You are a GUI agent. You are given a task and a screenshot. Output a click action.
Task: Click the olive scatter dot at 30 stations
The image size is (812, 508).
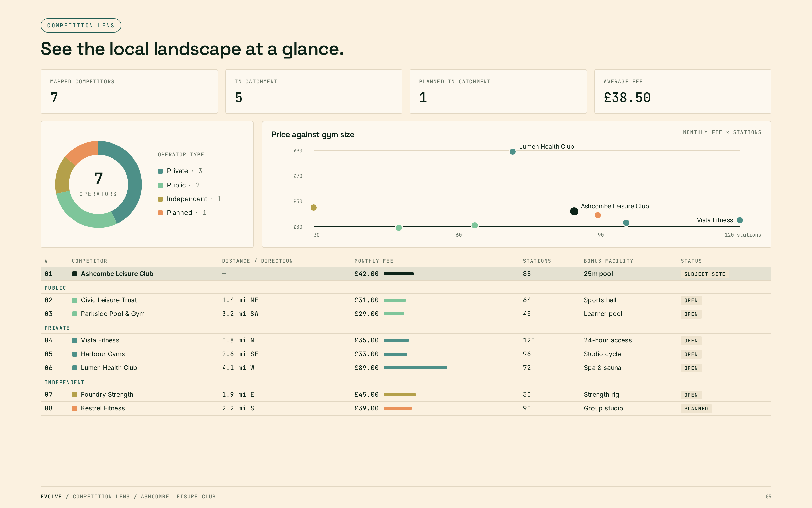point(314,207)
